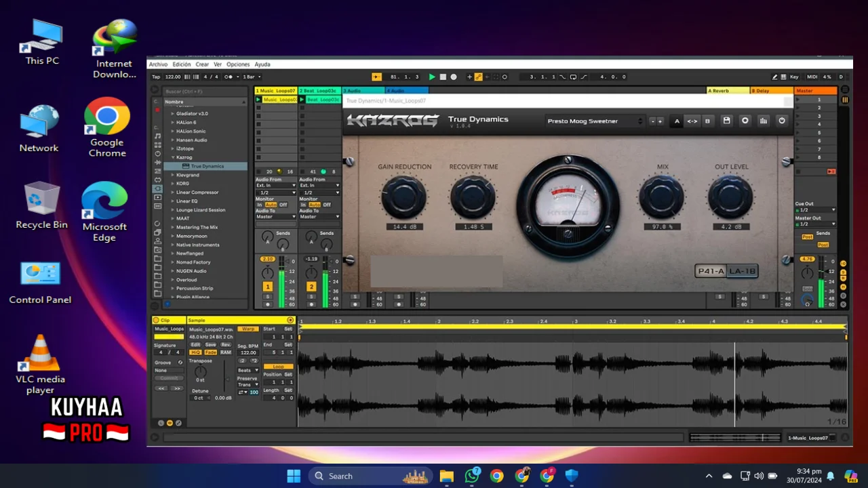Click the Out Level knob
Viewport: 868px width, 488px height.
tap(731, 197)
